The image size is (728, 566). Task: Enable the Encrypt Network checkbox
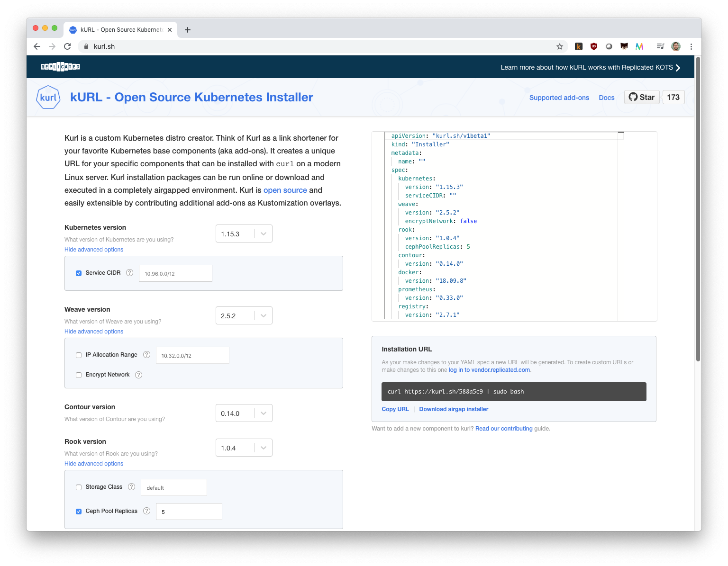(x=79, y=375)
